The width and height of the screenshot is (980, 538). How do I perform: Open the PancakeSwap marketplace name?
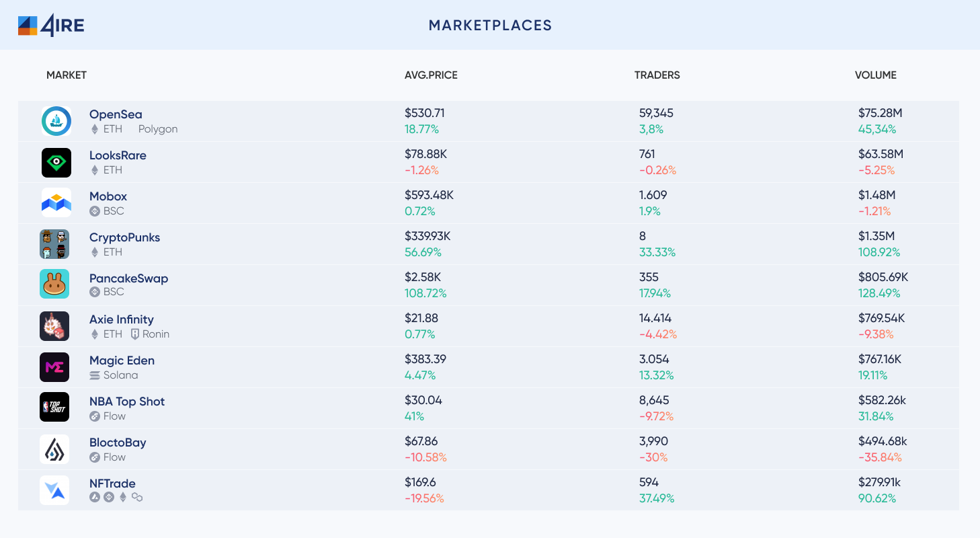click(128, 278)
